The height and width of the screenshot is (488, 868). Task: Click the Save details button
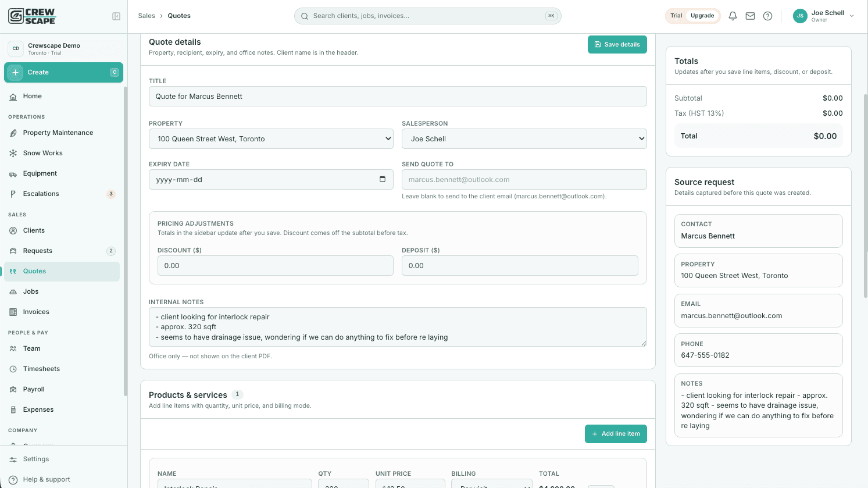click(617, 45)
